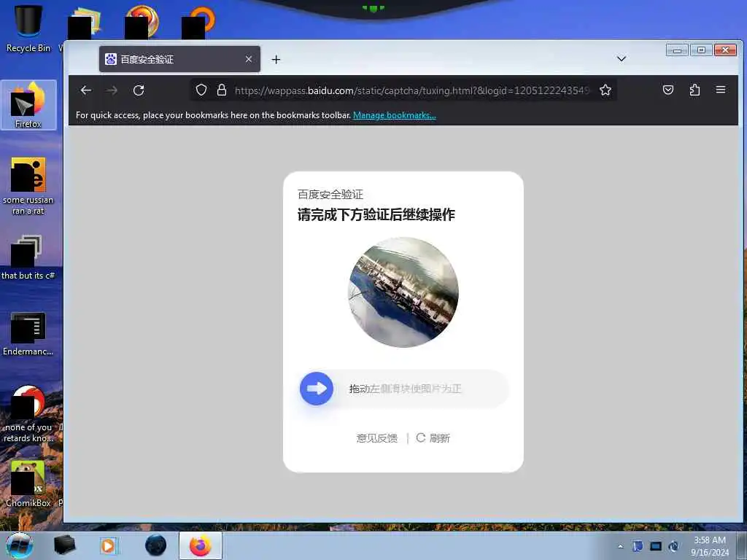Click the monitor icon in the system tray
The image size is (747, 560).
click(x=656, y=546)
